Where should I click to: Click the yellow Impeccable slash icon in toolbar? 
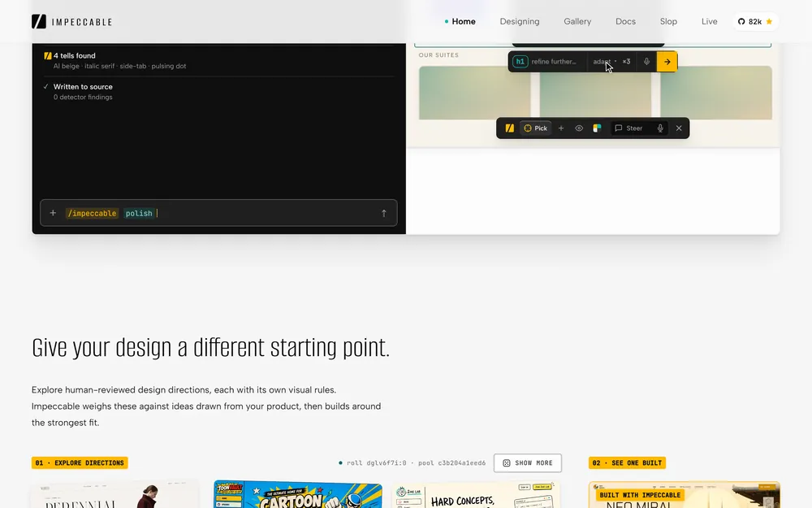tap(510, 128)
